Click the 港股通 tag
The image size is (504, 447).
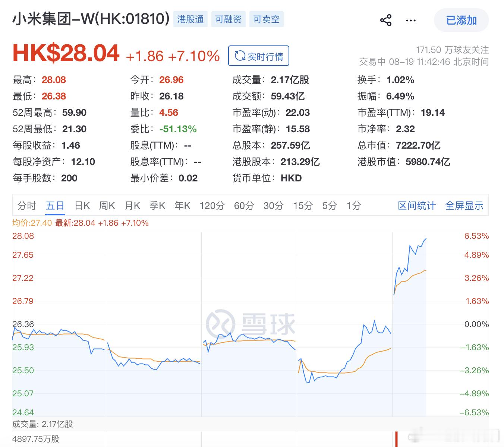point(190,19)
